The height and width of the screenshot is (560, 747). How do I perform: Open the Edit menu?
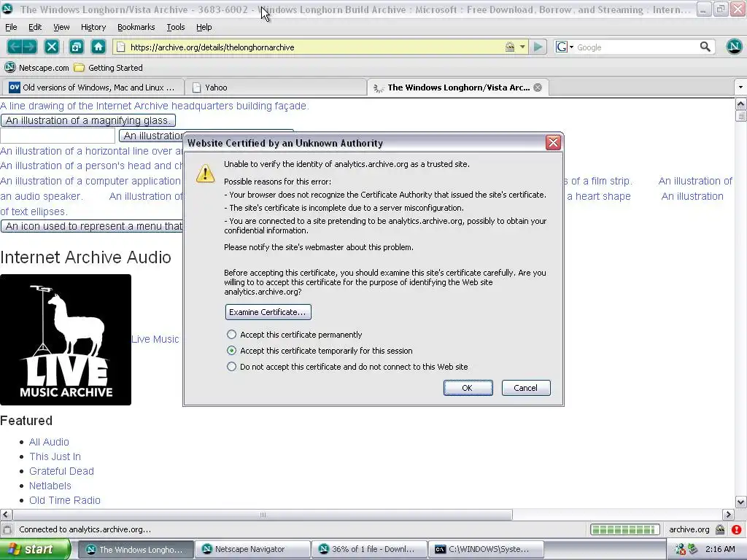pyautogui.click(x=35, y=27)
